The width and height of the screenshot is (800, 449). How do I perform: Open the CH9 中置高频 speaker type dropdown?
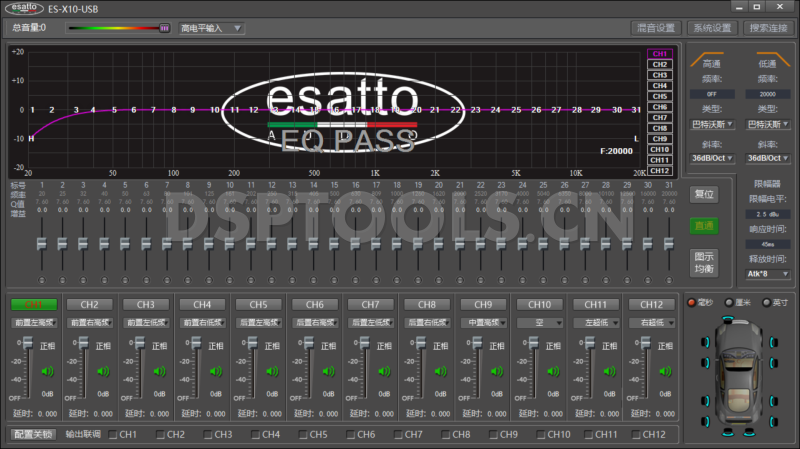point(484,323)
